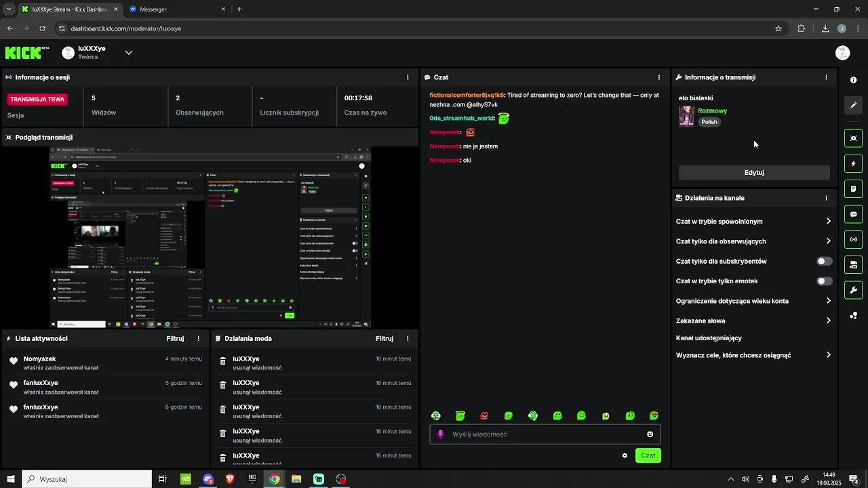Open the Działania na kanale three-dot menu
The height and width of the screenshot is (488, 868).
(826, 198)
